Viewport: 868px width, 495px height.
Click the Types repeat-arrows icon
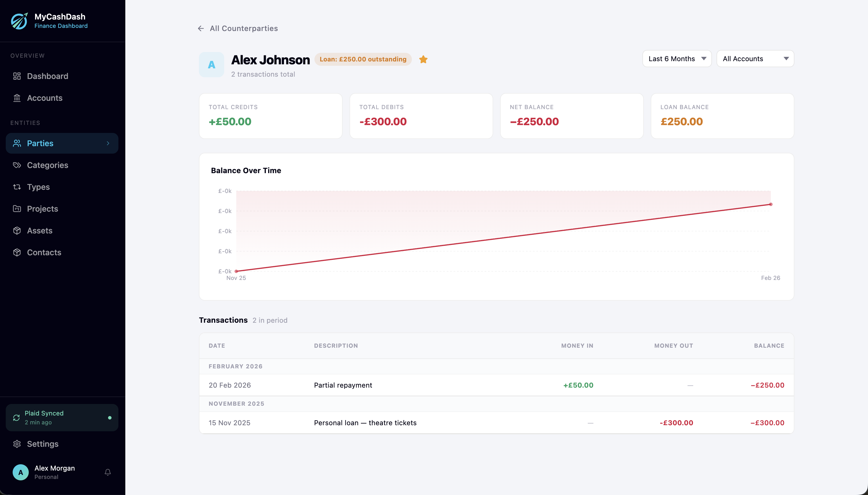coord(17,187)
